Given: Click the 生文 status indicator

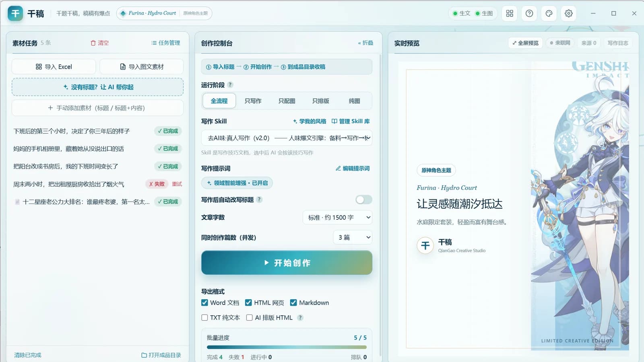Looking at the screenshot, I should (x=462, y=13).
